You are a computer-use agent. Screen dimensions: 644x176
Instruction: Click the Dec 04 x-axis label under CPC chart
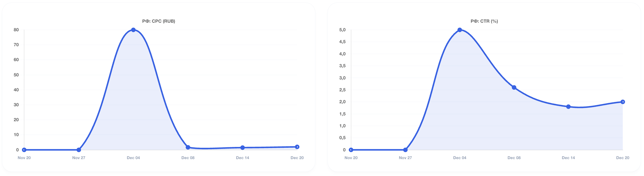133,158
